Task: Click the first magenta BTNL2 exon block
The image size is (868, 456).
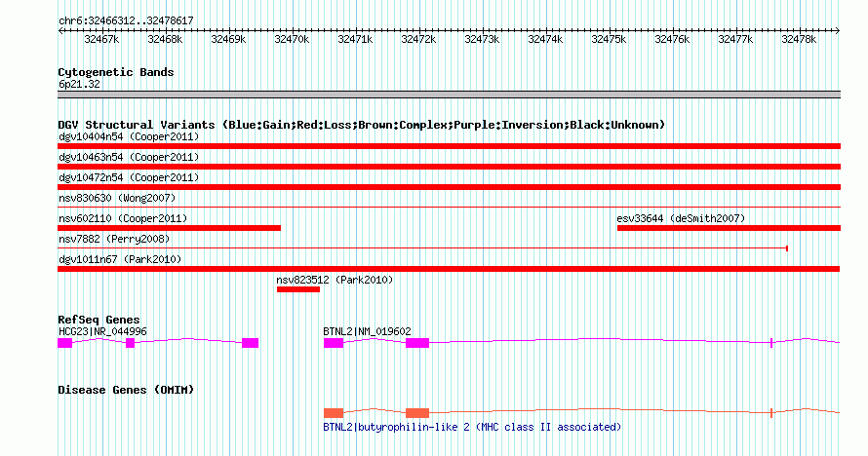Action: coord(334,343)
